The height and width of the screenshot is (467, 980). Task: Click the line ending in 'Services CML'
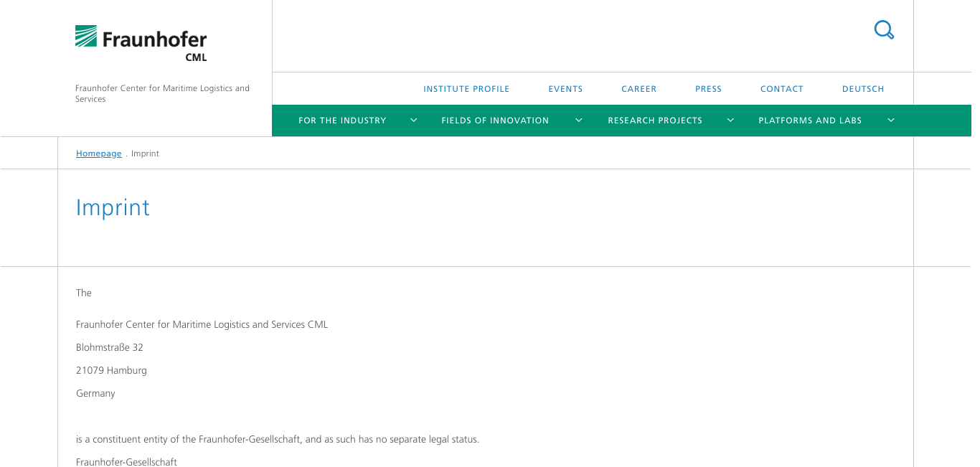pyautogui.click(x=202, y=324)
